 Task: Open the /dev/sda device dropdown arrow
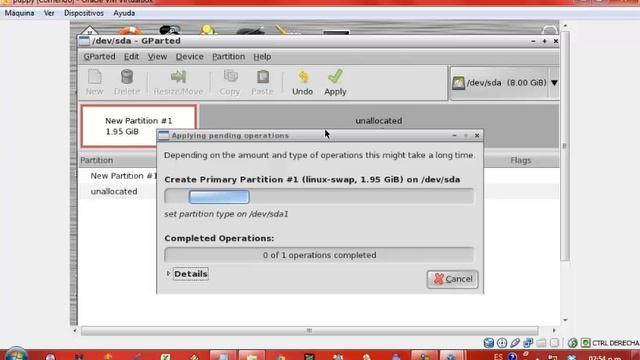click(x=554, y=83)
